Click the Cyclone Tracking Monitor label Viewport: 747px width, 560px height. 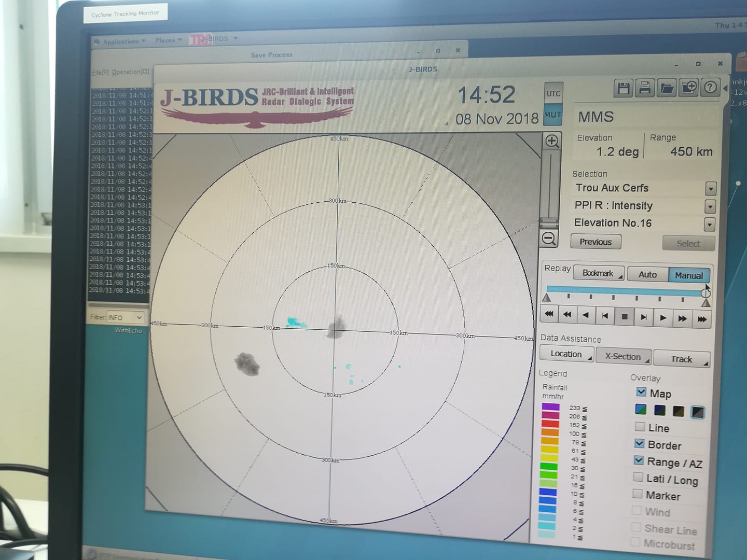(x=125, y=13)
